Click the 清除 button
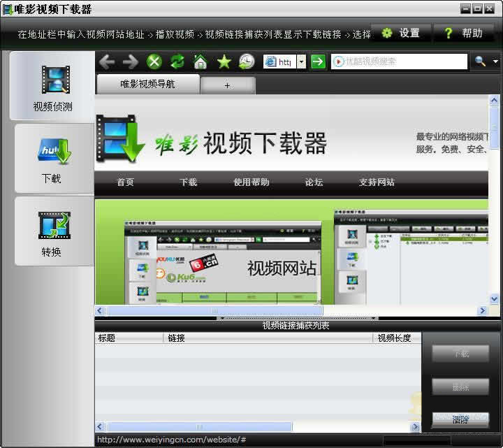 pyautogui.click(x=460, y=420)
